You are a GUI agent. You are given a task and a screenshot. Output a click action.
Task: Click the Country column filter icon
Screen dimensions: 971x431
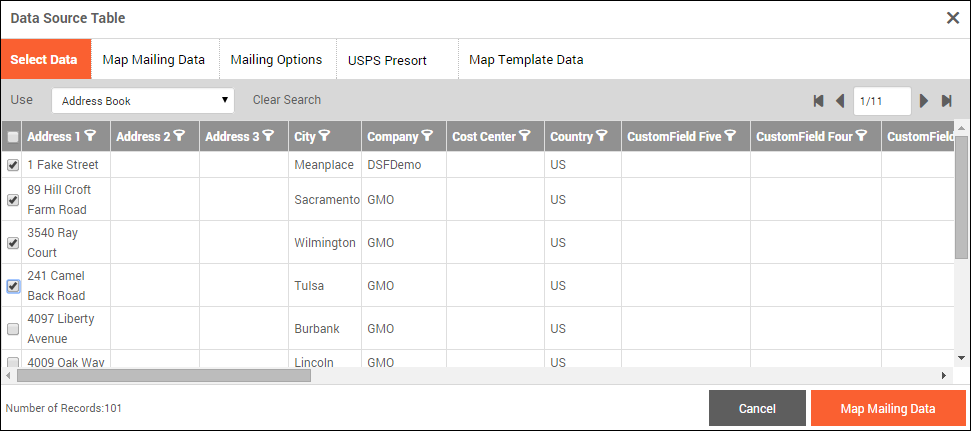[603, 136]
